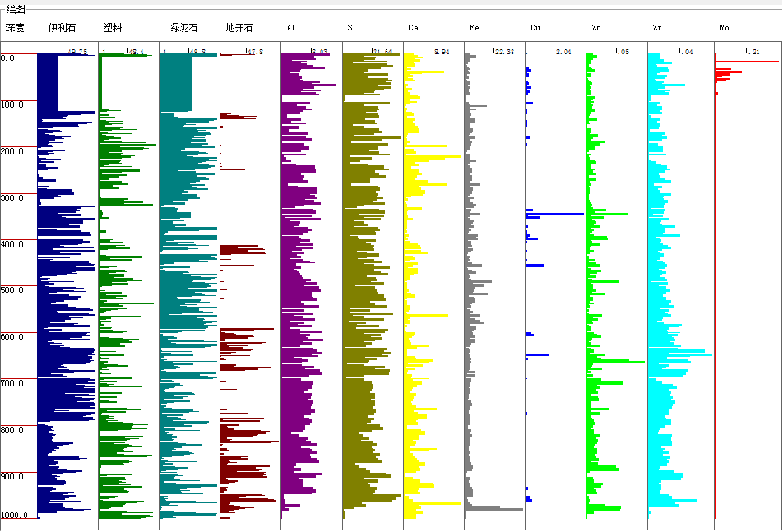The image size is (783, 532).
Task: Click the Si element column header
Action: (x=351, y=28)
